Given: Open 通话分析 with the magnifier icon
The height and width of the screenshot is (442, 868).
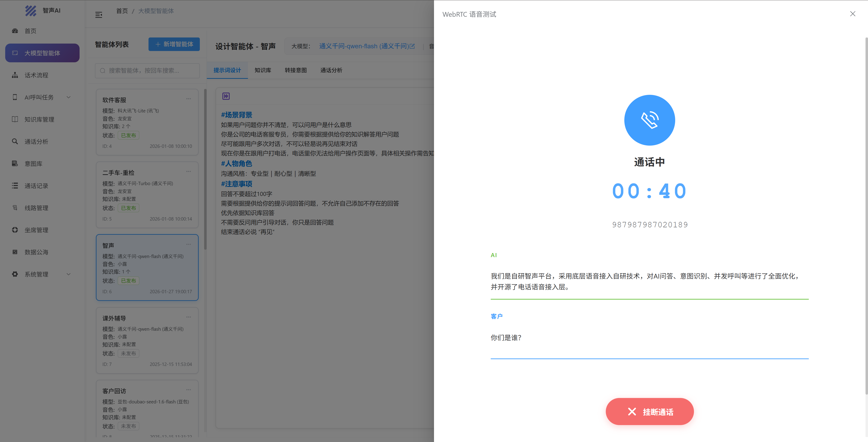Looking at the screenshot, I should (36, 141).
